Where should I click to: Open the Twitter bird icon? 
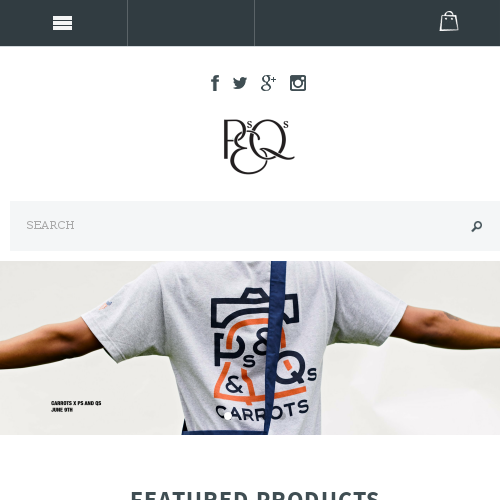(x=240, y=83)
